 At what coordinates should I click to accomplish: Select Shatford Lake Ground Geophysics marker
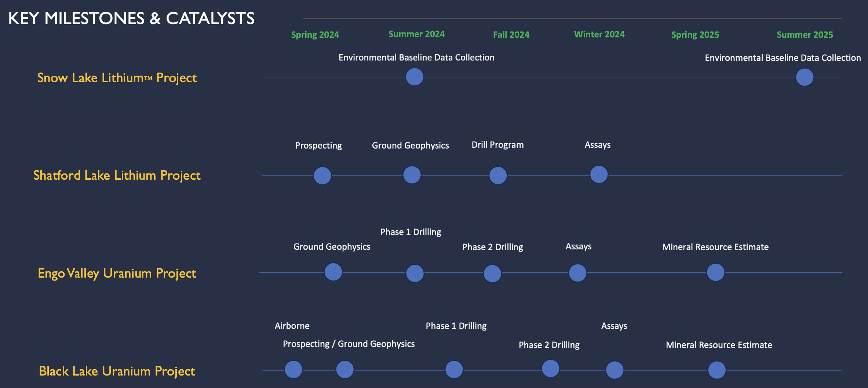pyautogui.click(x=412, y=175)
